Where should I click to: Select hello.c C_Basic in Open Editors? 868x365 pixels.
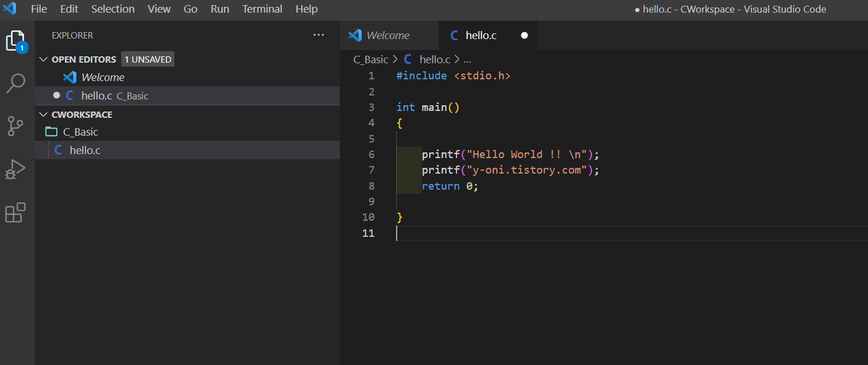(x=187, y=95)
